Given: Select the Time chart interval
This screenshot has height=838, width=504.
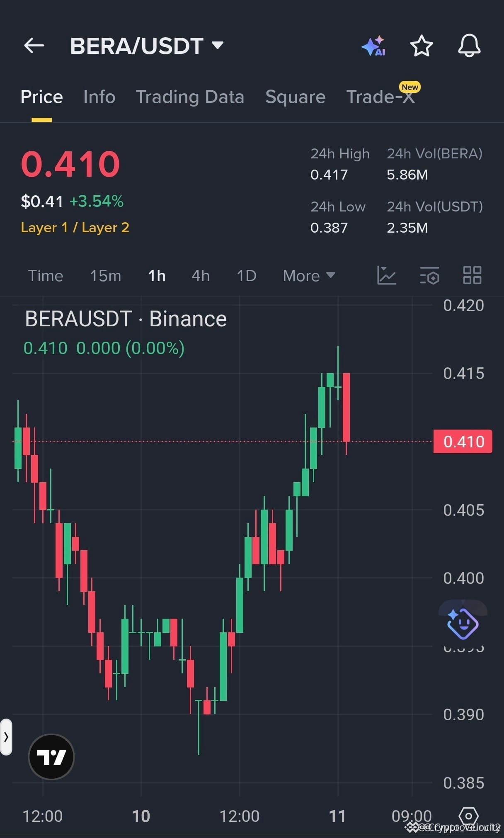Looking at the screenshot, I should point(46,276).
